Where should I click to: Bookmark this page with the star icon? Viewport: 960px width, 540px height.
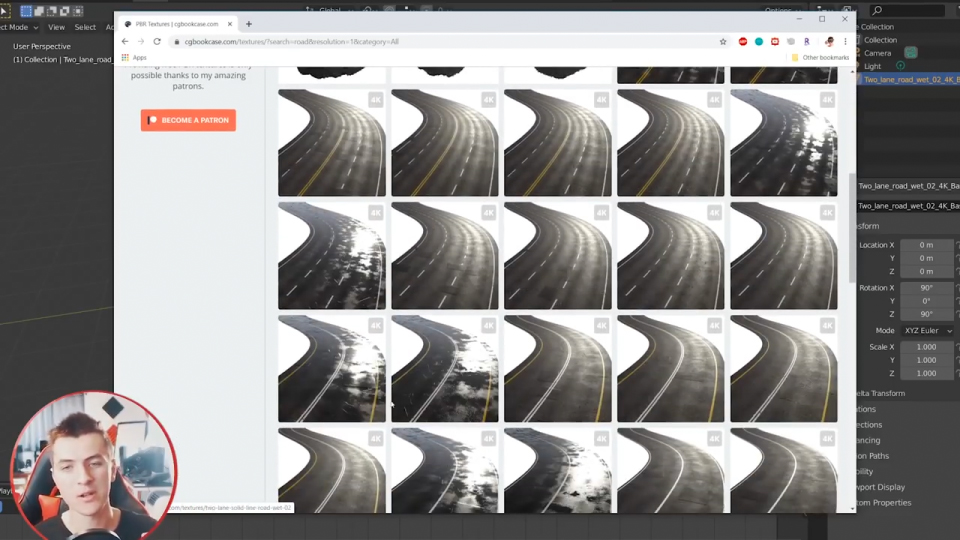723,42
